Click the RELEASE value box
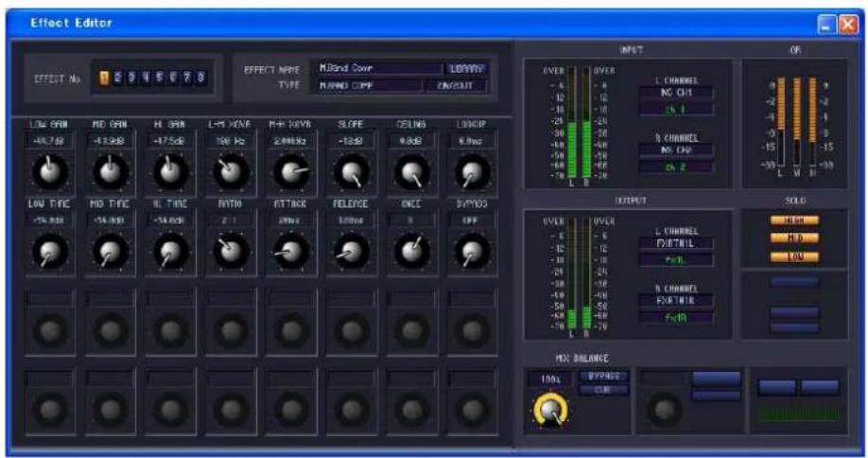This screenshot has width=868, height=458. (x=351, y=220)
